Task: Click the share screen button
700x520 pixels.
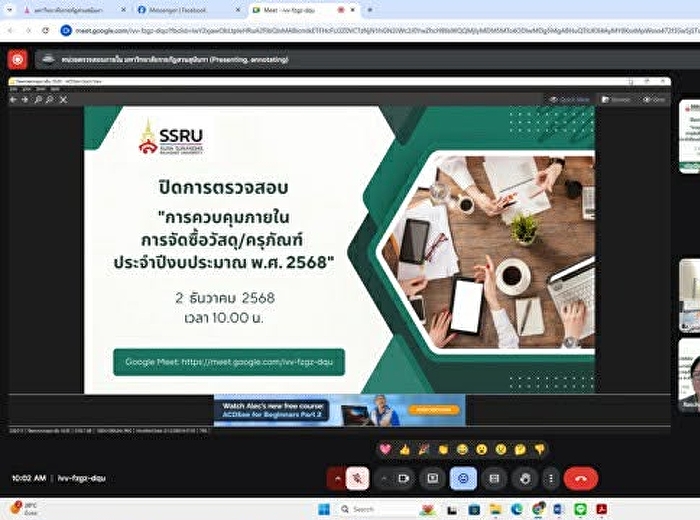Action: point(432,478)
